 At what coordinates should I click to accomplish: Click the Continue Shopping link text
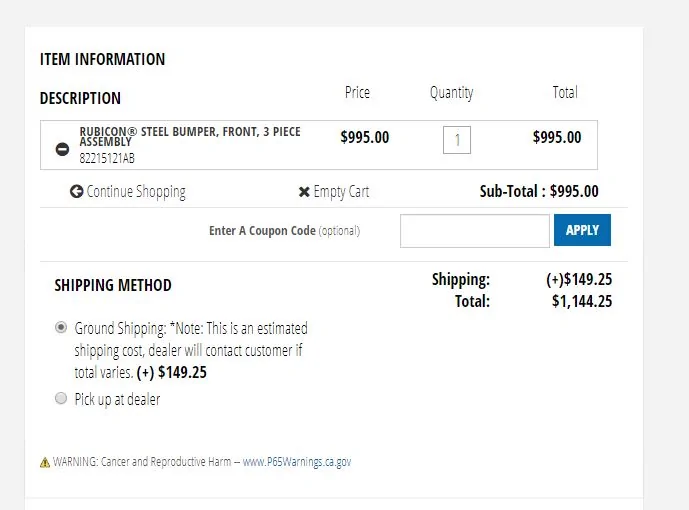(136, 192)
